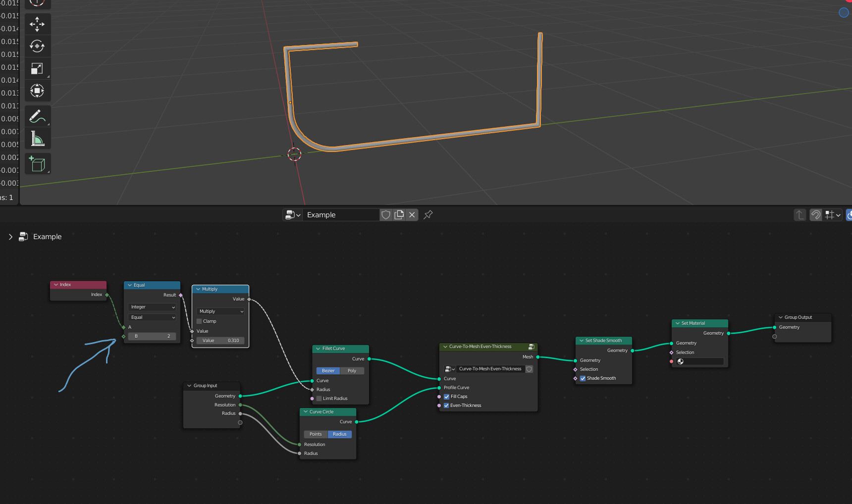Screen dimensions: 852x504
Task: Open the node tree browse dropdown icon
Action: tap(293, 215)
